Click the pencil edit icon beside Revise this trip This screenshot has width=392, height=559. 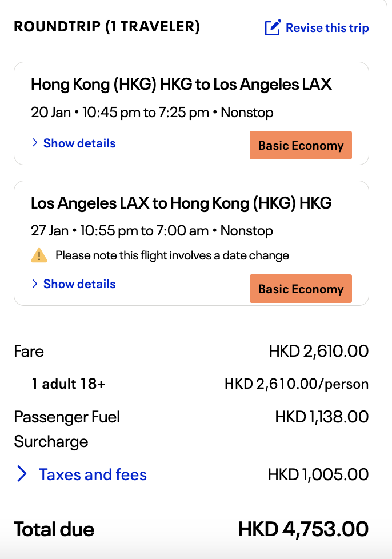click(273, 27)
